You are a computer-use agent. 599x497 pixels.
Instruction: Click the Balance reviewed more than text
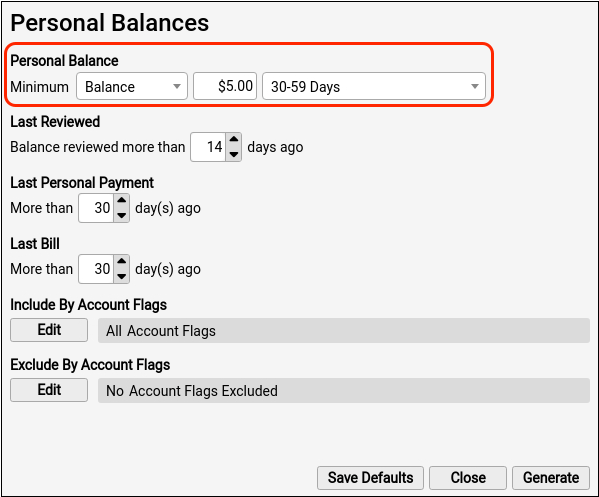pos(97,147)
